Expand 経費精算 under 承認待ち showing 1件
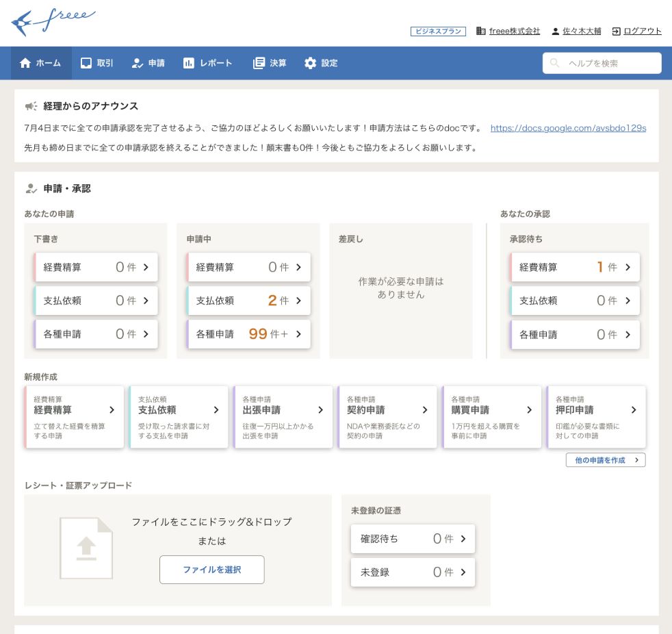 coord(575,267)
